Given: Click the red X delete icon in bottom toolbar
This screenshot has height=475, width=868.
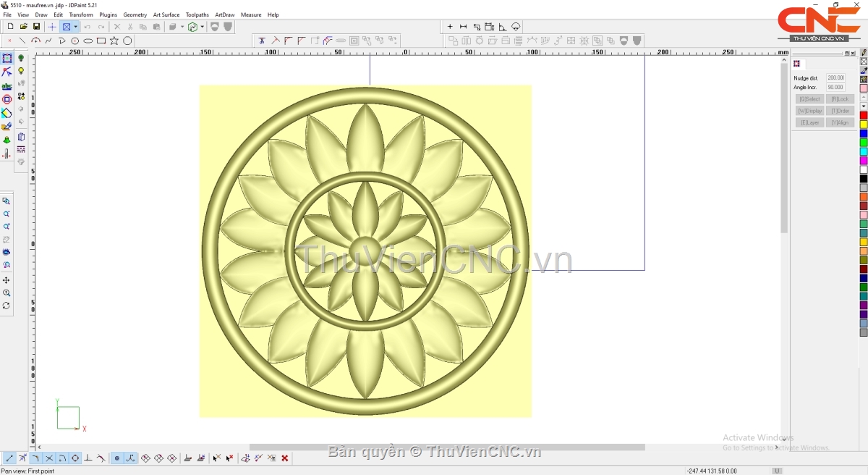Looking at the screenshot, I should pyautogui.click(x=285, y=458).
